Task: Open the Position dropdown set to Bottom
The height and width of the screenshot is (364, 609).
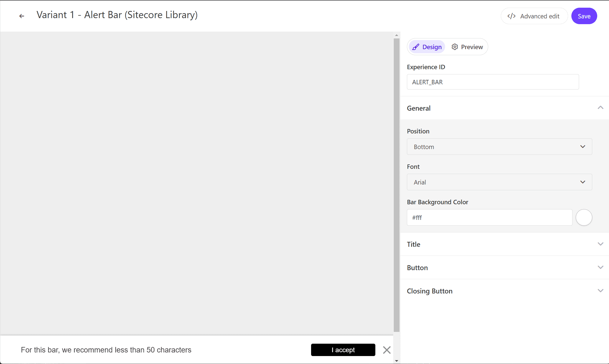Action: (499, 147)
